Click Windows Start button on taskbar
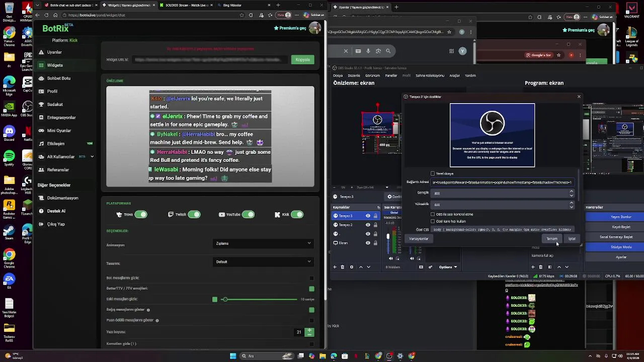Viewport: 644px width, 362px height. 233,356
